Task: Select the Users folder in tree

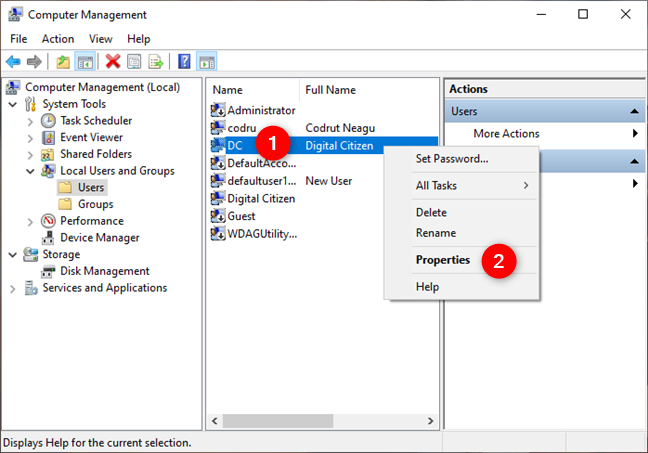Action: click(91, 187)
